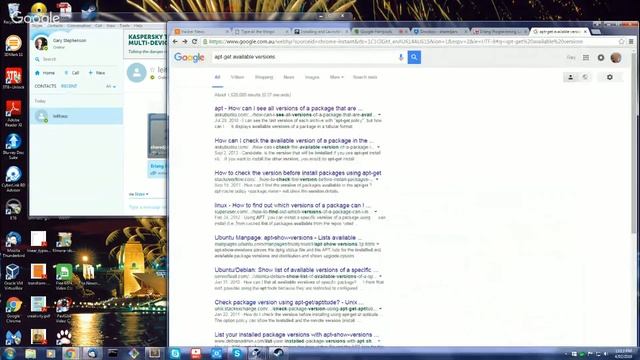Expand the More search filter dropdown

pyautogui.click(x=336, y=77)
